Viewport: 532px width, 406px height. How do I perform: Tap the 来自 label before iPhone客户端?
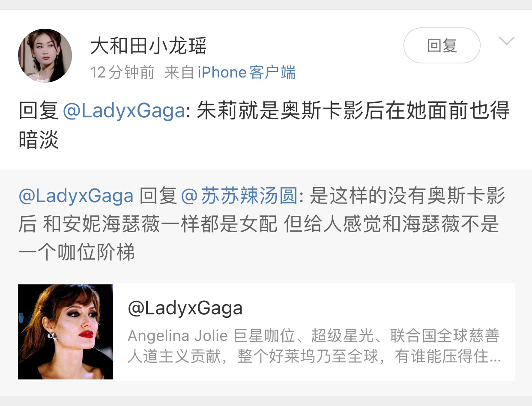[179, 72]
